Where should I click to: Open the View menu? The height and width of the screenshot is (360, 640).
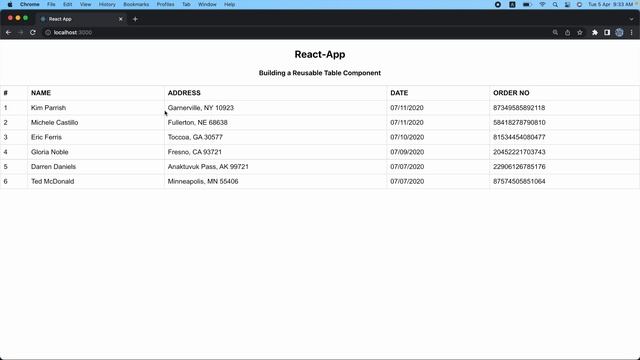[85, 4]
